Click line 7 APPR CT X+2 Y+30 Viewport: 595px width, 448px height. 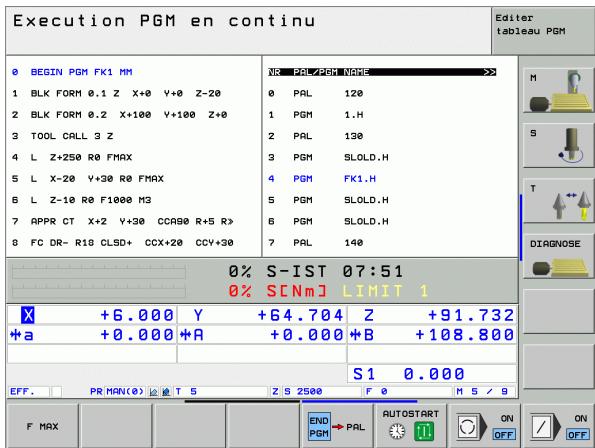pos(123,221)
